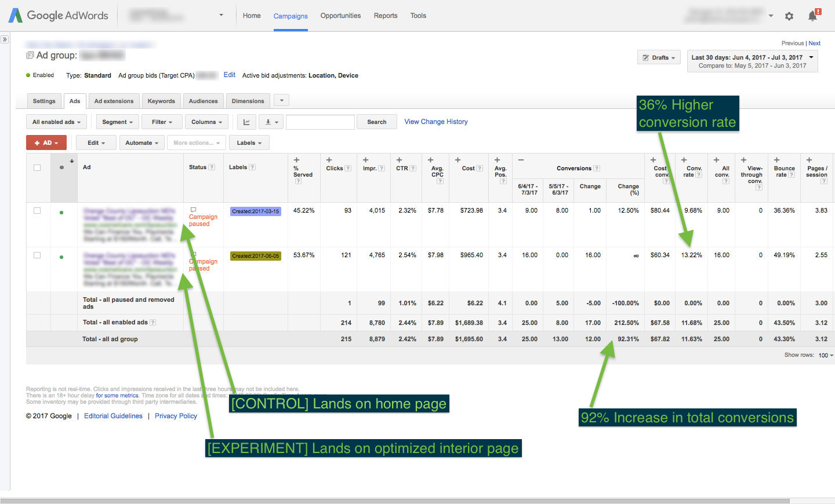The width and height of the screenshot is (835, 504).
Task: Open the Editorial Guidelines link
Action: coord(113,416)
